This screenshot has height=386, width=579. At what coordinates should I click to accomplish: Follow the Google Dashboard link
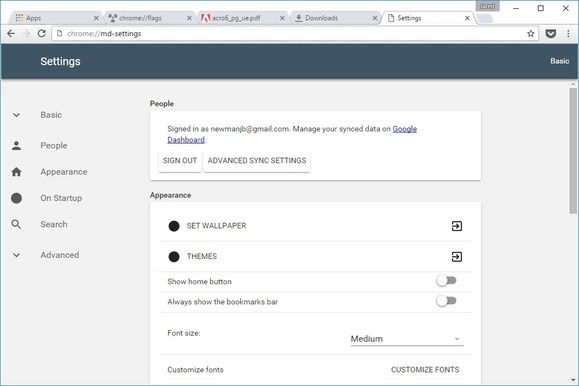pos(405,129)
